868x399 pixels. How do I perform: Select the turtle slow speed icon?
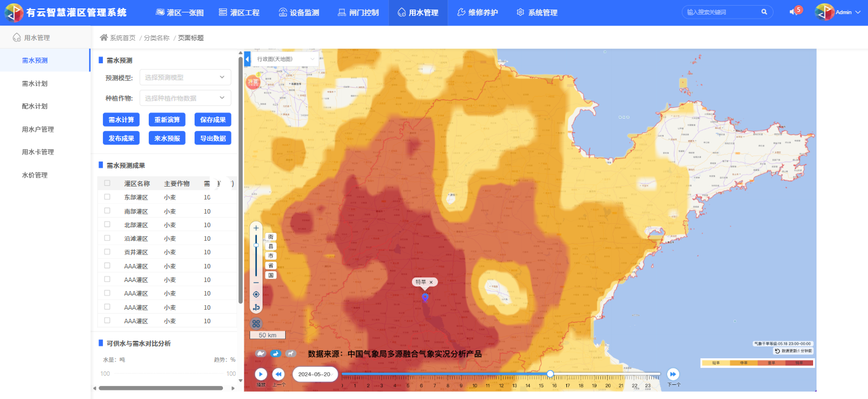tap(261, 353)
